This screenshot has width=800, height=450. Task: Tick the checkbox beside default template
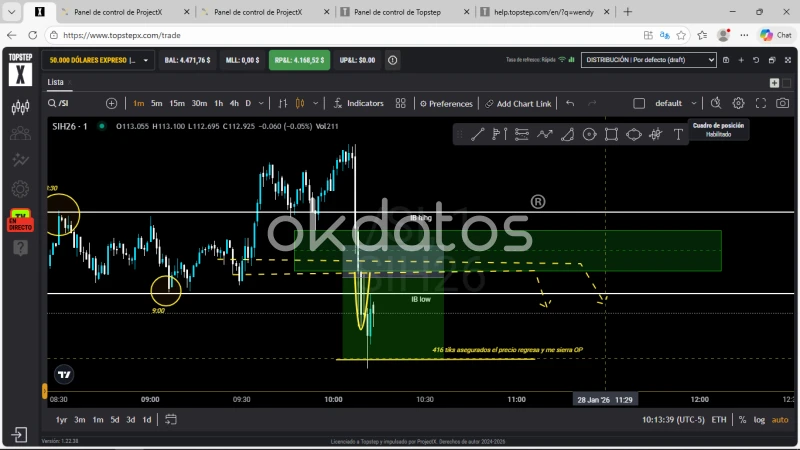639,103
